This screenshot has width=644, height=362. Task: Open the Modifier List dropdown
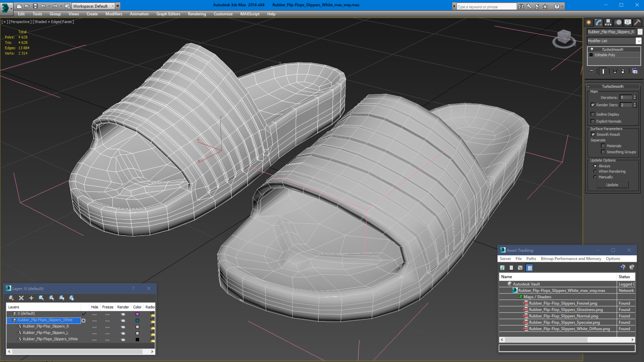pyautogui.click(x=639, y=41)
